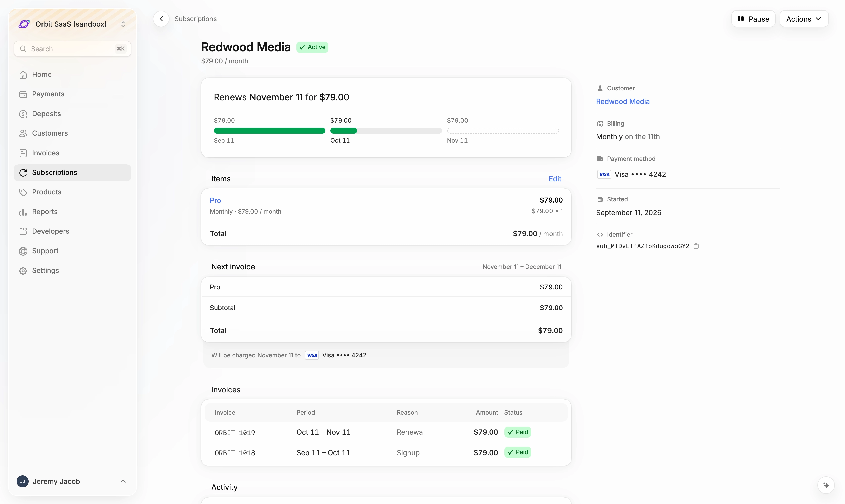Click the Status column header
This screenshot has height=504, width=845.
pyautogui.click(x=513, y=413)
